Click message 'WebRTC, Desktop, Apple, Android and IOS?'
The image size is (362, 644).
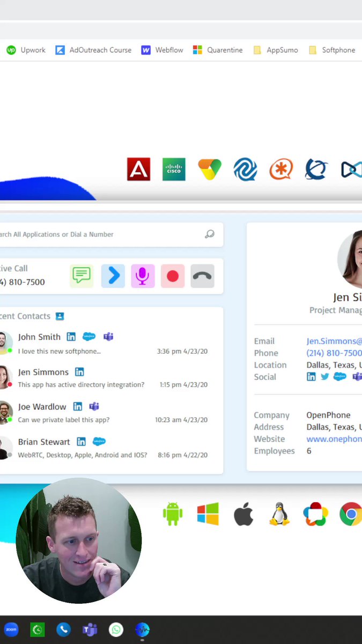click(83, 455)
